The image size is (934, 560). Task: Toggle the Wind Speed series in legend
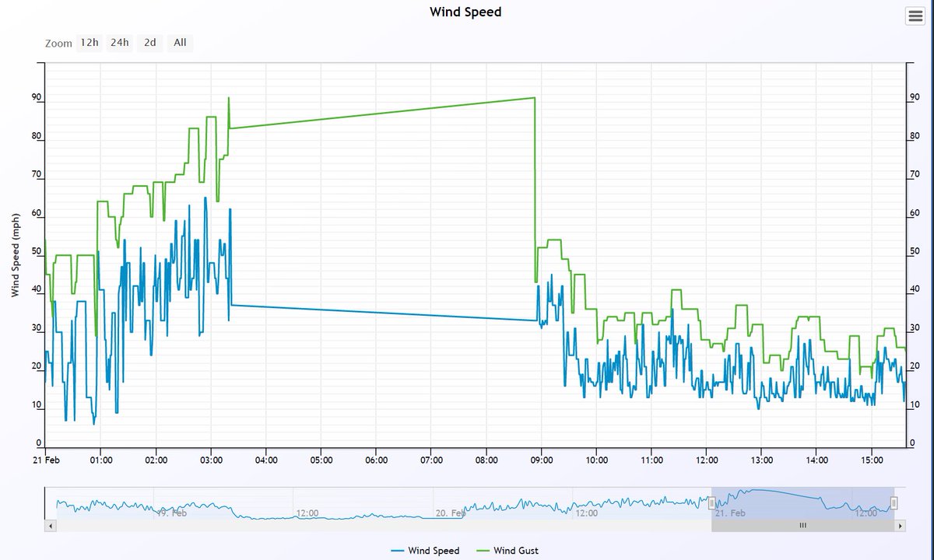pyautogui.click(x=425, y=551)
